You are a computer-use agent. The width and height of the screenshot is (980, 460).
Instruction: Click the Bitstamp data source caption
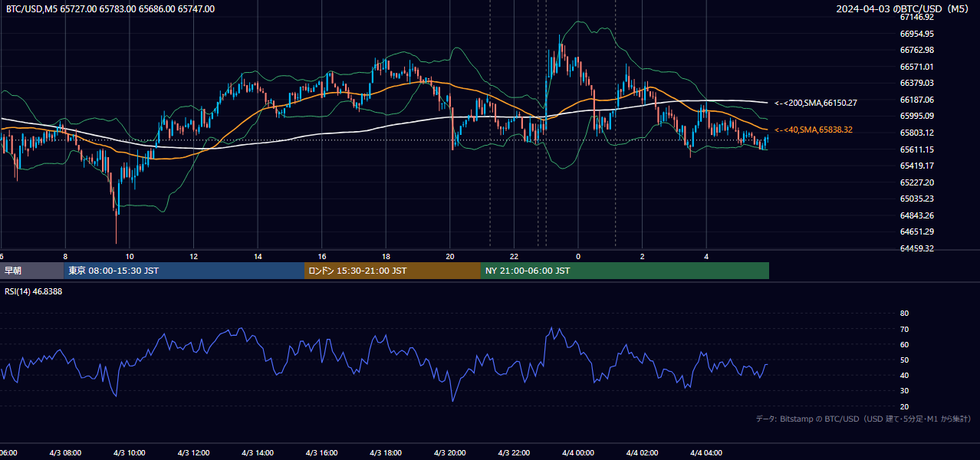(x=863, y=419)
